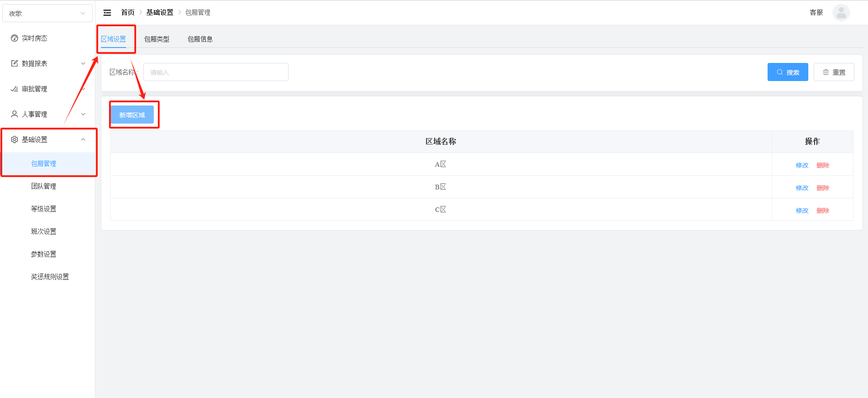The image size is (868, 398).
Task: Click the 重置 button
Action: (x=834, y=72)
